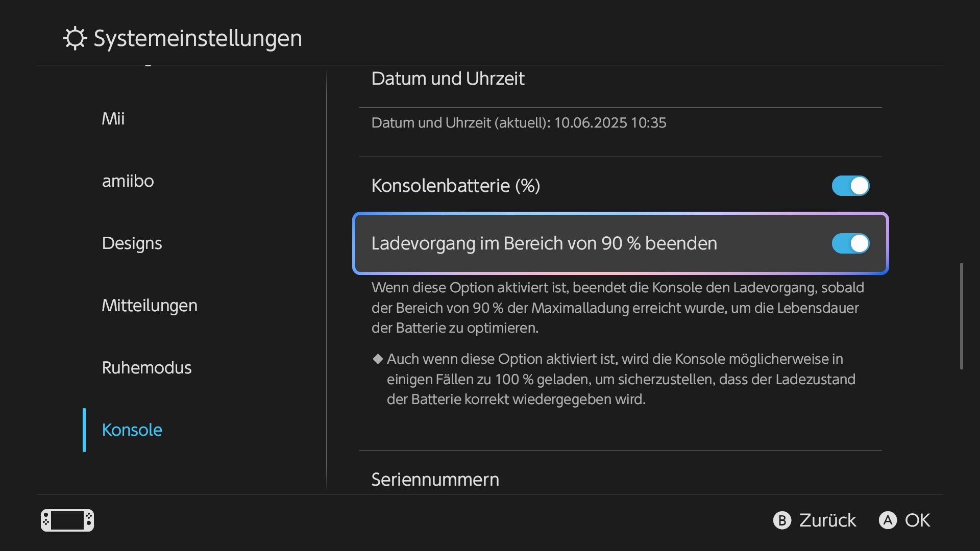Click the current date and time text line
Screen dimensions: 980x551
pos(519,123)
